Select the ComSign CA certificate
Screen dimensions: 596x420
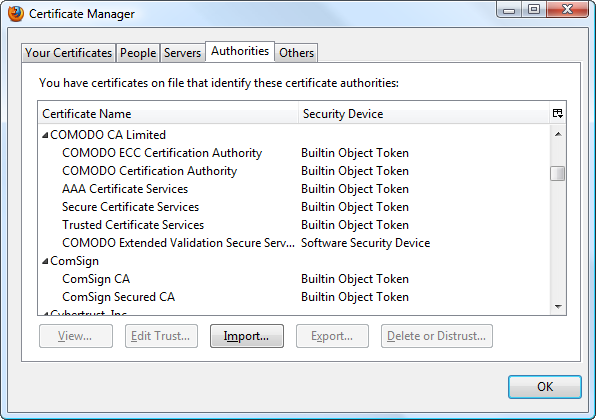click(x=293, y=279)
